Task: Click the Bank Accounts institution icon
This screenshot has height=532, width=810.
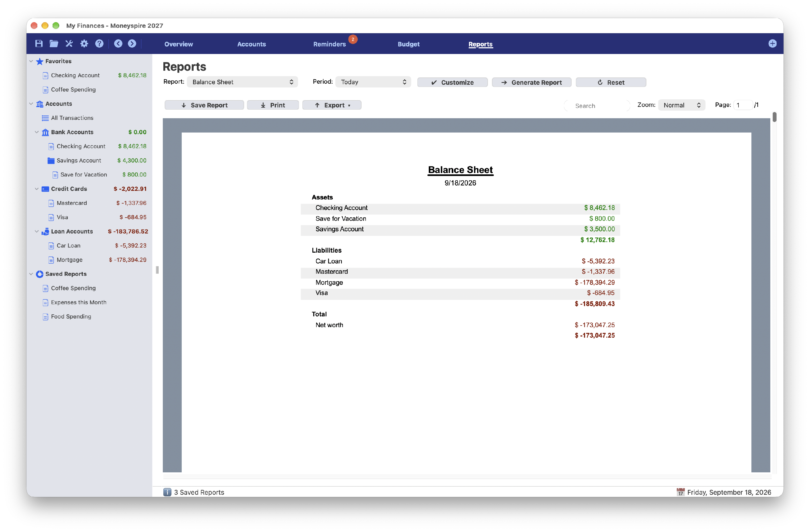Action: (45, 132)
